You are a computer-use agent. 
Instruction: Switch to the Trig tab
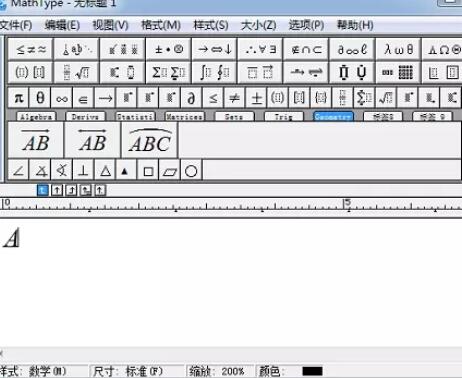[284, 116]
